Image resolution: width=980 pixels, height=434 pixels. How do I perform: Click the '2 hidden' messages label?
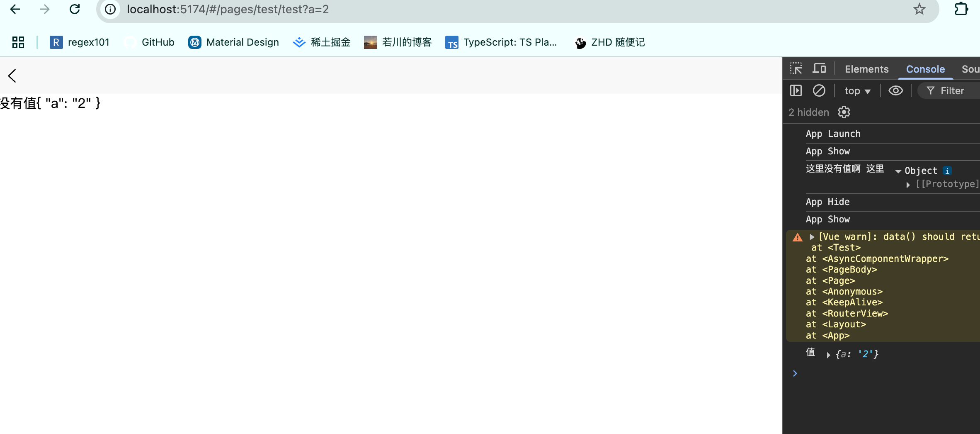(x=808, y=112)
